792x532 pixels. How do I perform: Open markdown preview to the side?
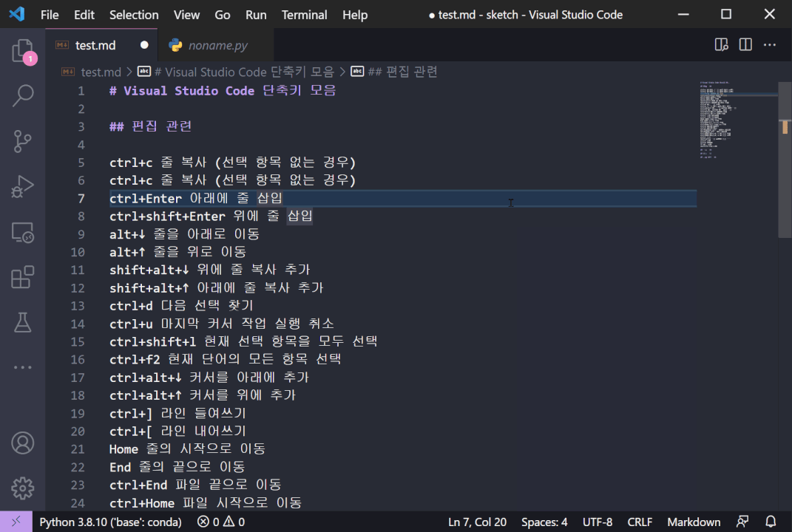click(721, 45)
